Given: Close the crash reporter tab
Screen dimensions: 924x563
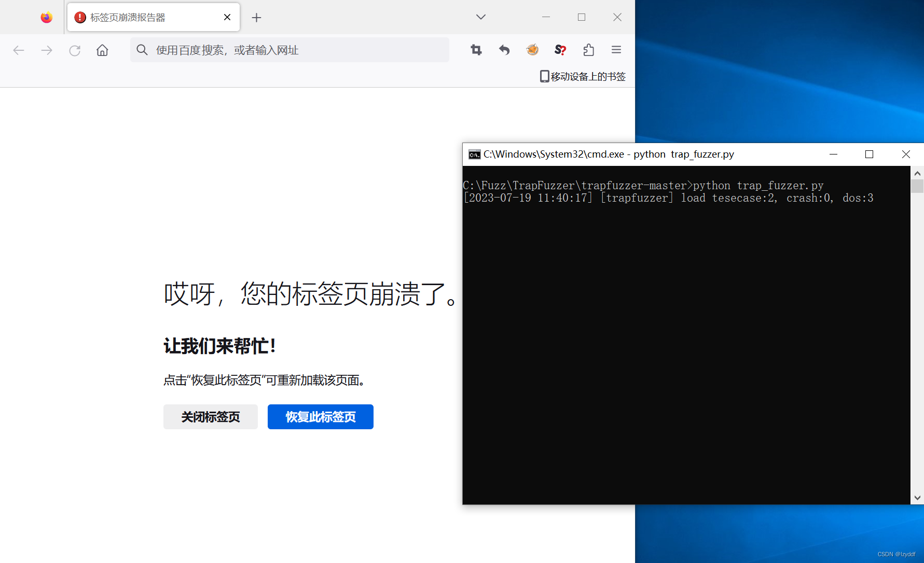Looking at the screenshot, I should 227,17.
